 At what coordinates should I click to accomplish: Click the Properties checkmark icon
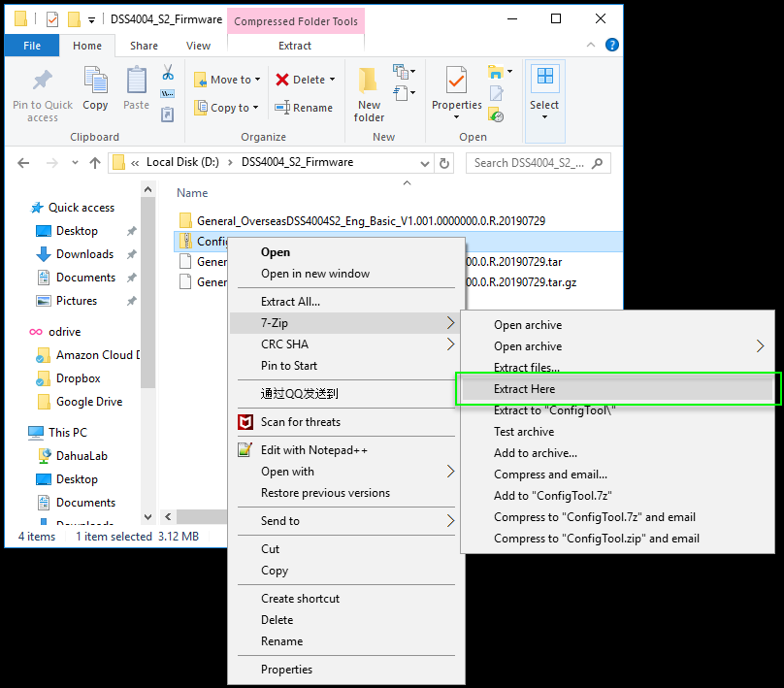(x=456, y=80)
